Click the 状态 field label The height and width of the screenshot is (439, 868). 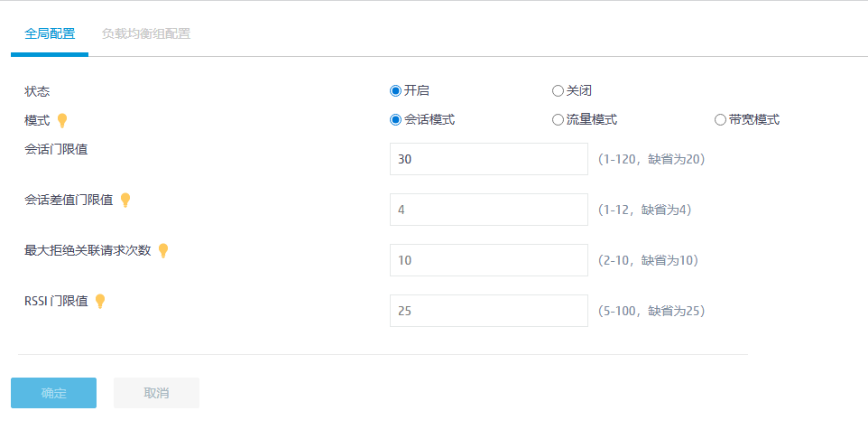(x=37, y=91)
